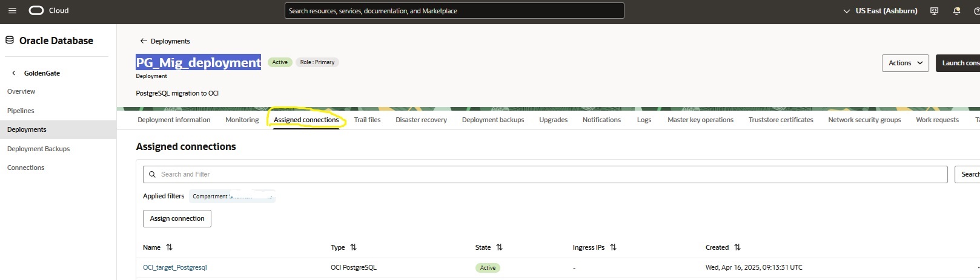Go to Overview in the sidebar
Image resolution: width=980 pixels, height=280 pixels.
pos(21,91)
